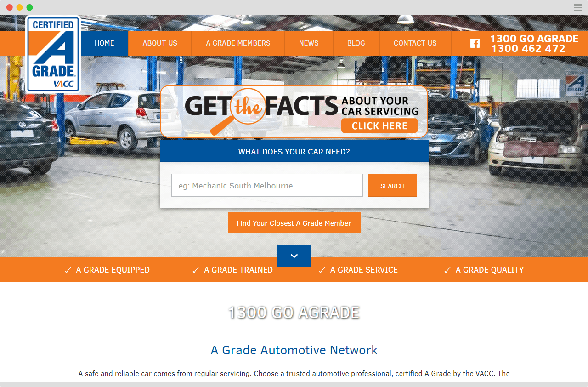Open the browser hamburger menu icon
588x387 pixels.
578,7
